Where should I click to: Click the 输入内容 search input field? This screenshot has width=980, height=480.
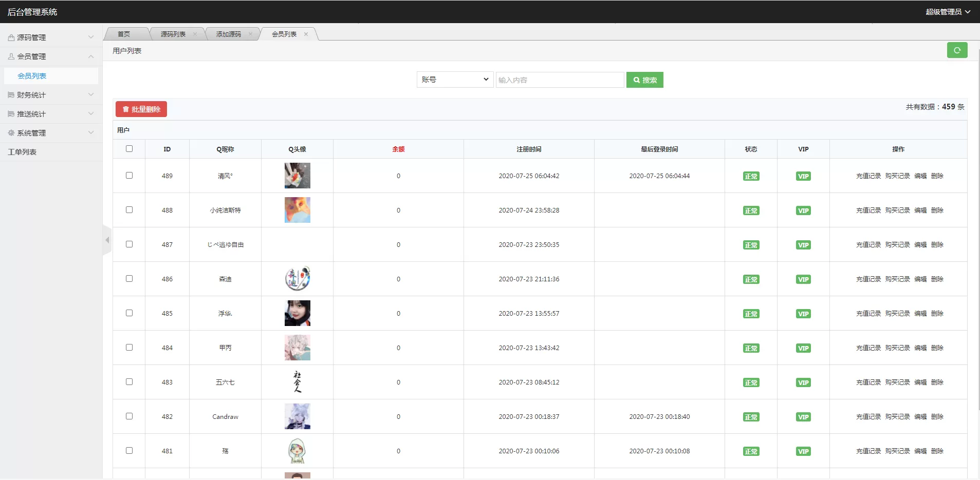click(560, 80)
